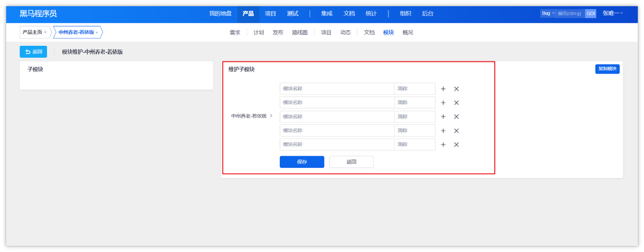This screenshot has height=252, width=644.
Task: Add a row after the first module row
Action: 443,89
